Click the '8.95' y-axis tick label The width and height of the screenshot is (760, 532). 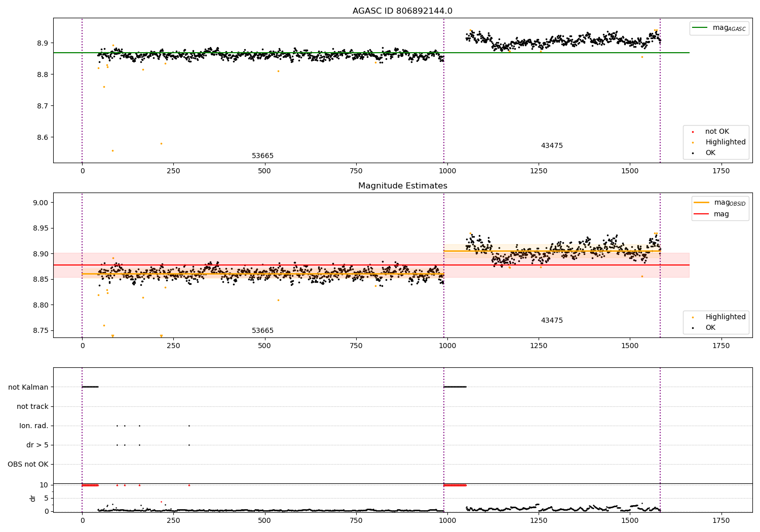[41, 229]
